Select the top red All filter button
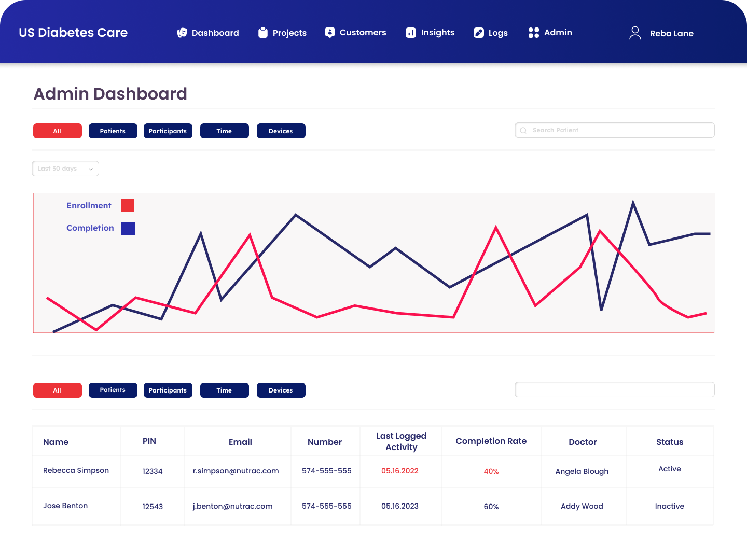The height and width of the screenshot is (560, 747). pyautogui.click(x=58, y=131)
